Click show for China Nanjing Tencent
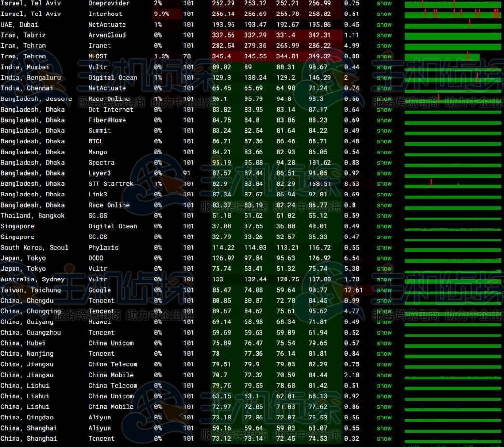Image resolution: width=504 pixels, height=447 pixels. tap(384, 354)
